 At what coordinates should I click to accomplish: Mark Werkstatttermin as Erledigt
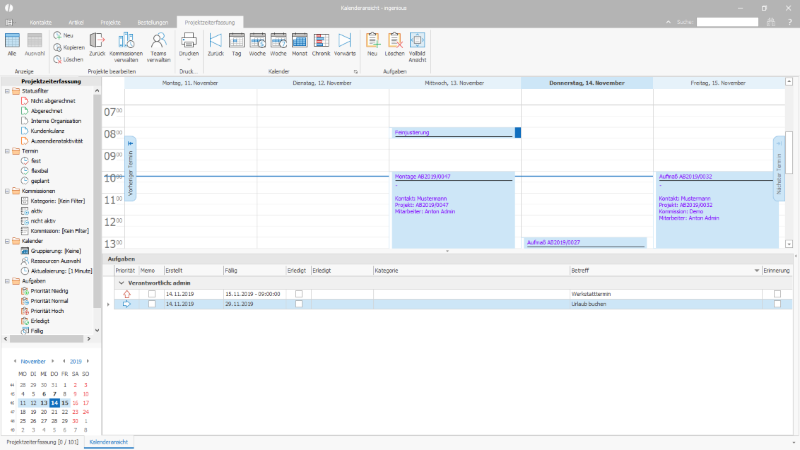click(x=299, y=294)
